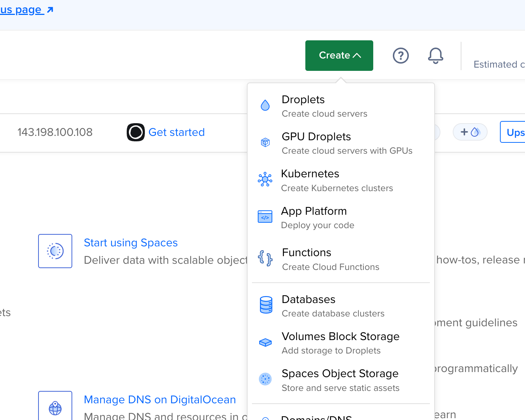Click the Start using Spaces tile icon
525x420 pixels.
(x=55, y=251)
